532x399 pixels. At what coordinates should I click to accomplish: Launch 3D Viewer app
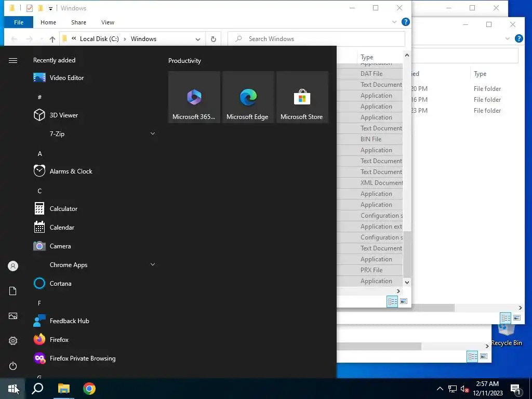click(95, 115)
